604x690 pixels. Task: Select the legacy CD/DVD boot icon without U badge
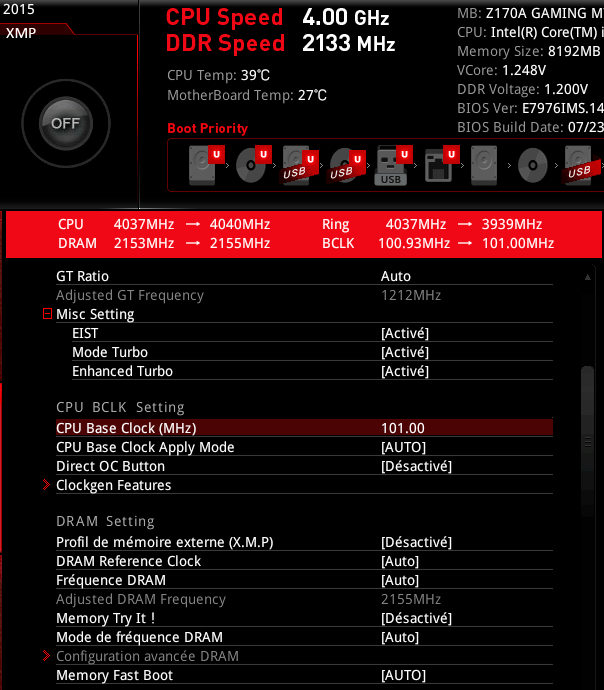[x=532, y=165]
